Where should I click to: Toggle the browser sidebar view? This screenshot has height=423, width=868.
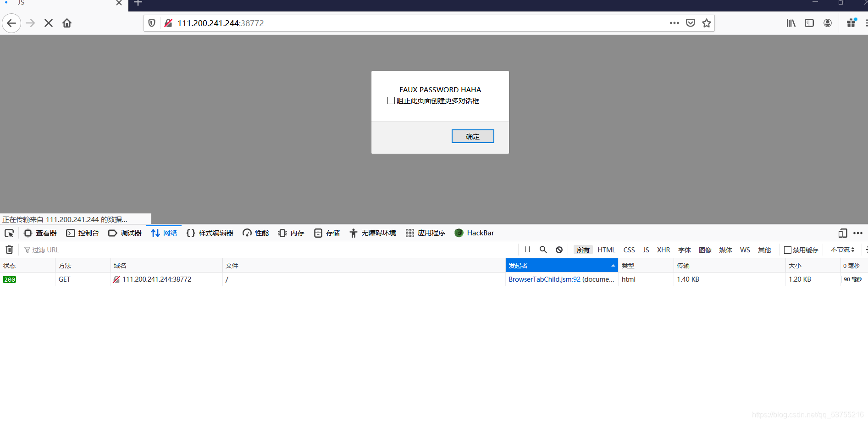pos(809,23)
